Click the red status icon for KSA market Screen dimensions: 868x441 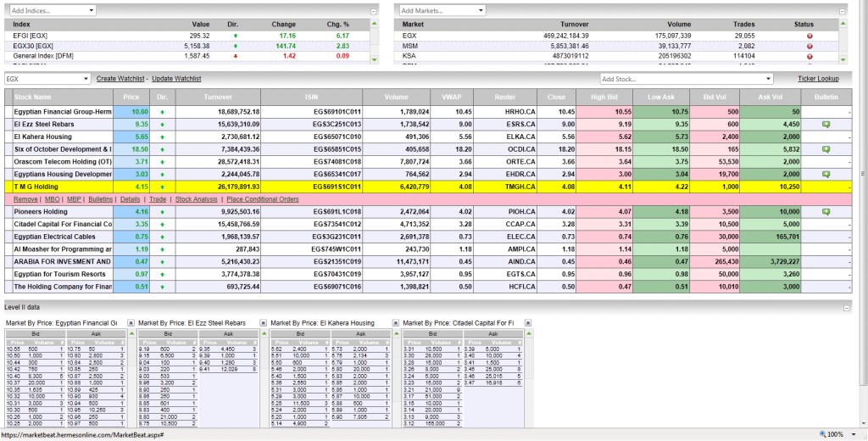click(810, 57)
